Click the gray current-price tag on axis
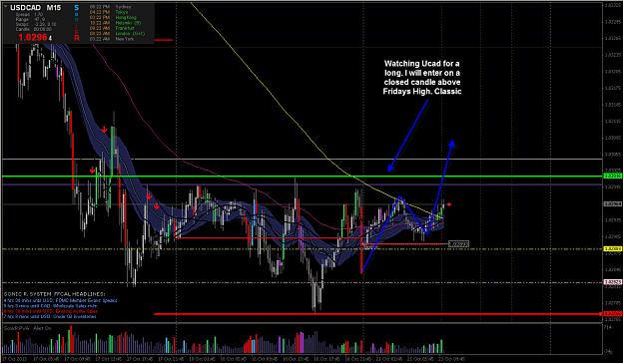This screenshot has width=624, height=364. (613, 203)
